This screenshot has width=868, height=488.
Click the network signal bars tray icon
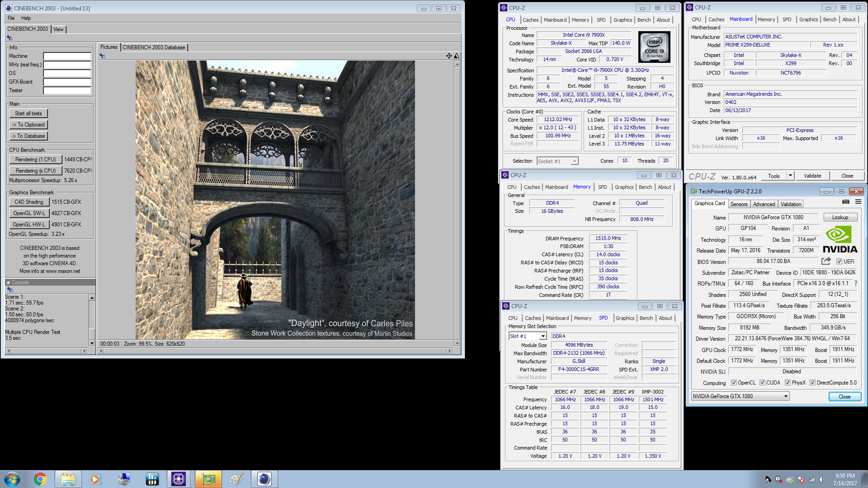[811, 479]
